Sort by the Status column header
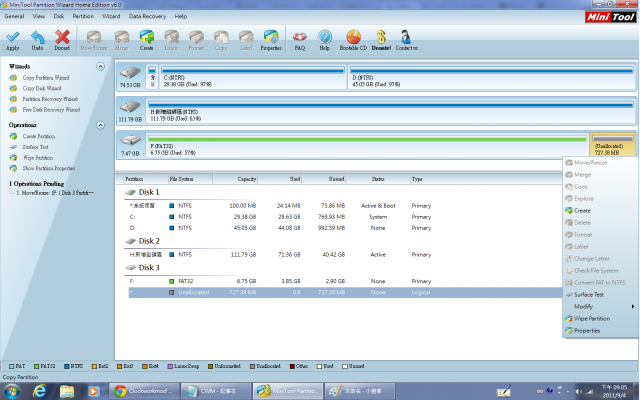Image resolution: width=640 pixels, height=400 pixels. click(x=378, y=179)
